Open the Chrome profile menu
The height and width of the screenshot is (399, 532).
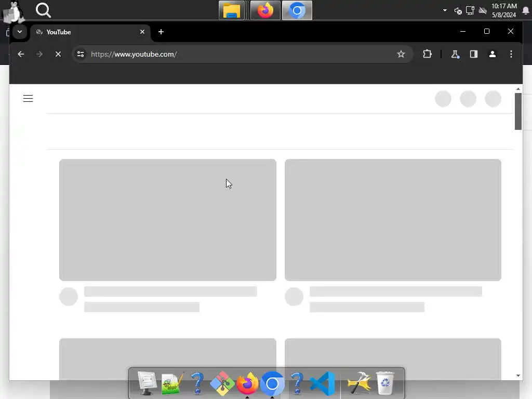click(493, 54)
